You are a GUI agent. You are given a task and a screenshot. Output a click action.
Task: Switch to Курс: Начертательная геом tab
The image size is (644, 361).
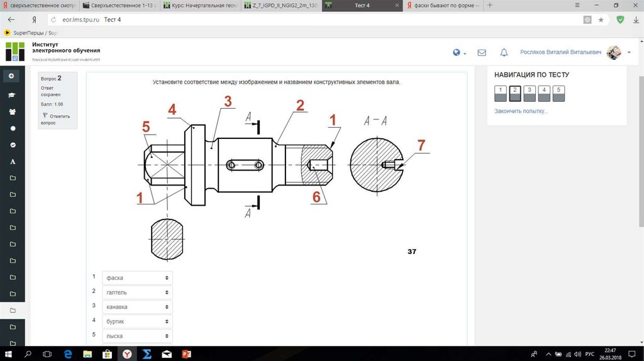[x=200, y=6]
